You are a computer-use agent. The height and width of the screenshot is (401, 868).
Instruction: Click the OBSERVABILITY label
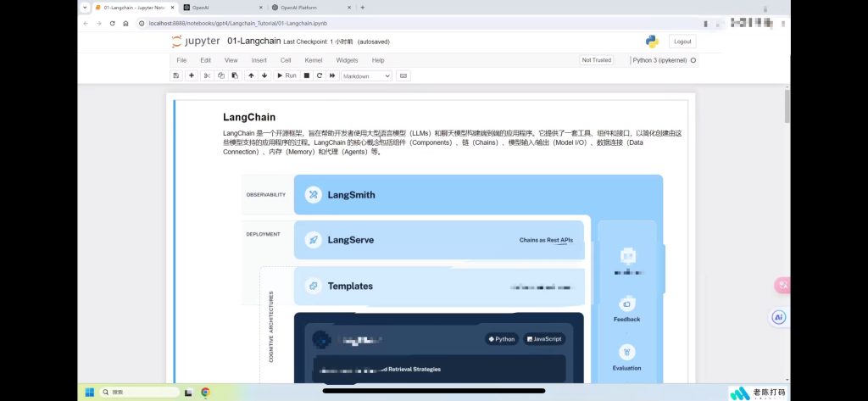click(x=265, y=195)
